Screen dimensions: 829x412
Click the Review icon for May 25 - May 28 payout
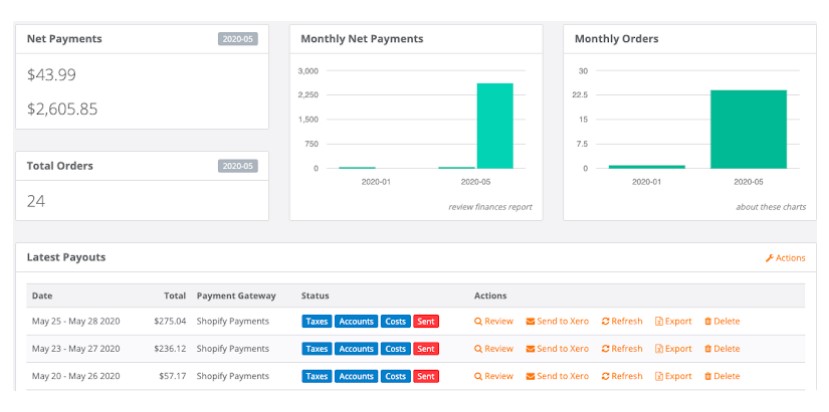point(479,321)
